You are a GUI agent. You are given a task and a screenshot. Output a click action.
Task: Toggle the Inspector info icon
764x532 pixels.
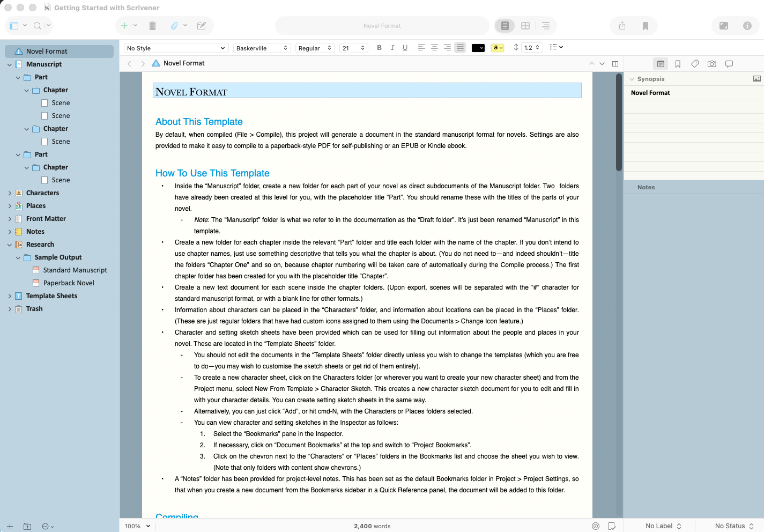[747, 26]
